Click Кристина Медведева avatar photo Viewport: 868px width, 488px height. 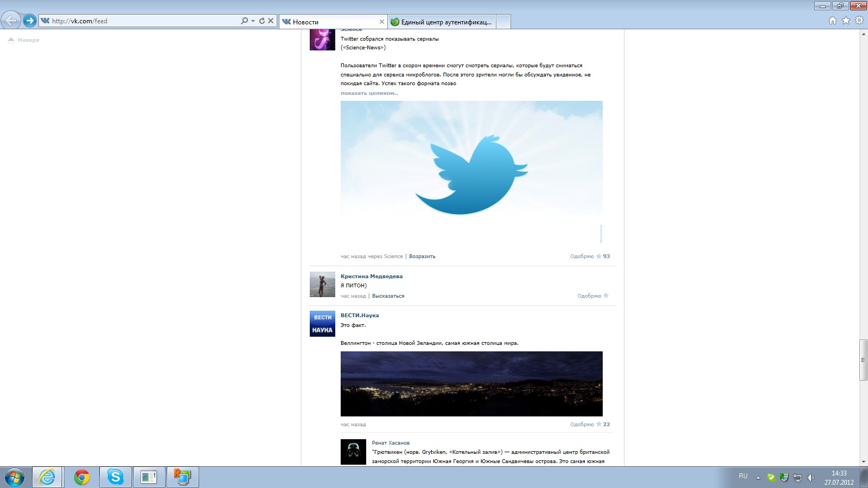(x=322, y=285)
